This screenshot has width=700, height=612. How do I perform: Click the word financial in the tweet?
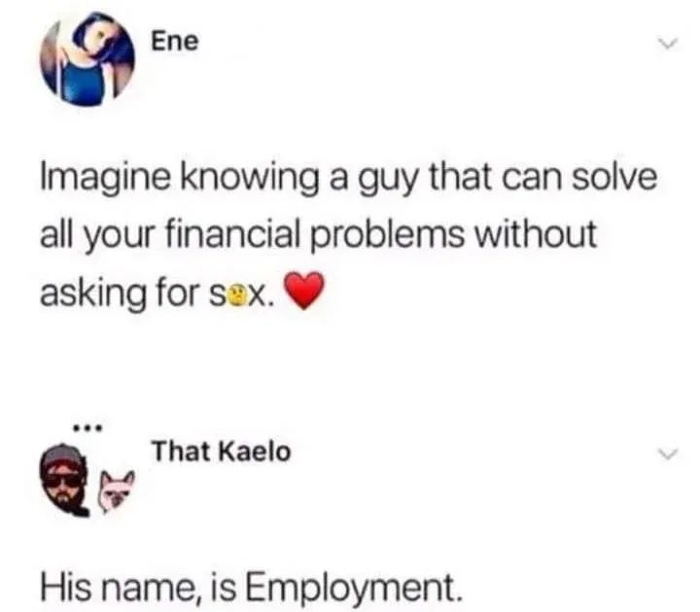point(232,234)
